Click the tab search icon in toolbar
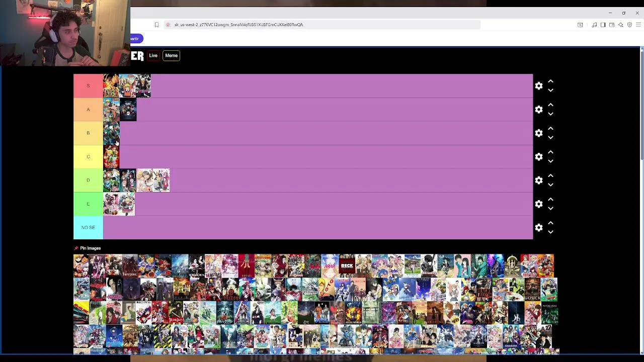The width and height of the screenshot is (644, 362). 580,25
